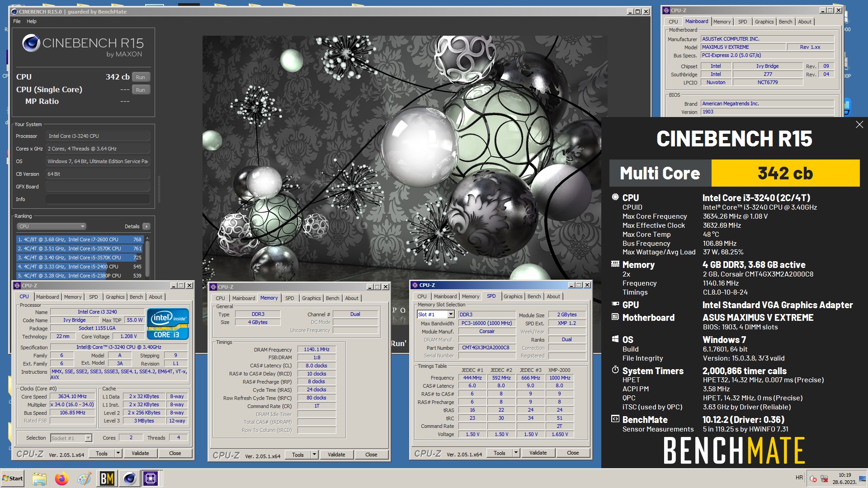The height and width of the screenshot is (488, 868).
Task: Click the Intel Core i3 logo
Action: click(x=168, y=324)
